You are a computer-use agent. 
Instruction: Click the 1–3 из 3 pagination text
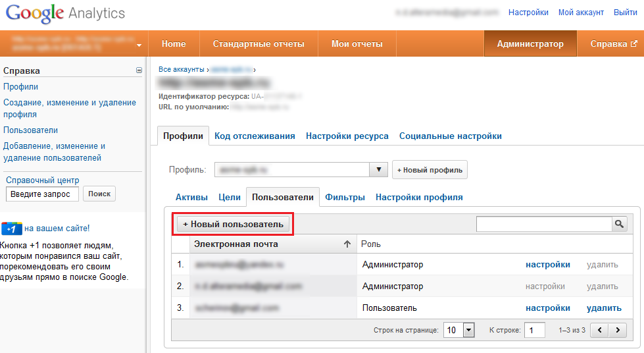[x=572, y=330]
